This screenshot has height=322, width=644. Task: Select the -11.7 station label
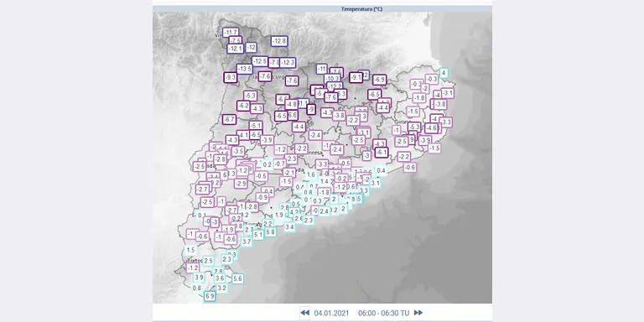(x=231, y=32)
